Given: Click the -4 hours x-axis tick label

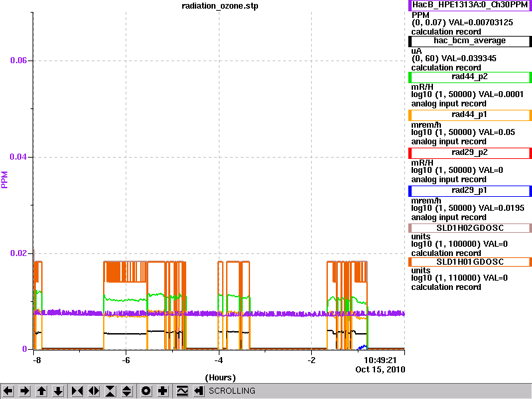Looking at the screenshot, I should (x=219, y=360).
